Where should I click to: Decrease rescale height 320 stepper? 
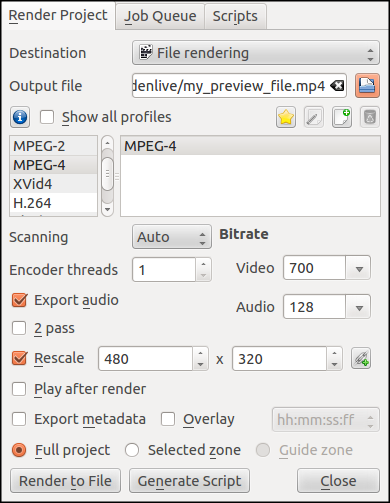point(334,364)
